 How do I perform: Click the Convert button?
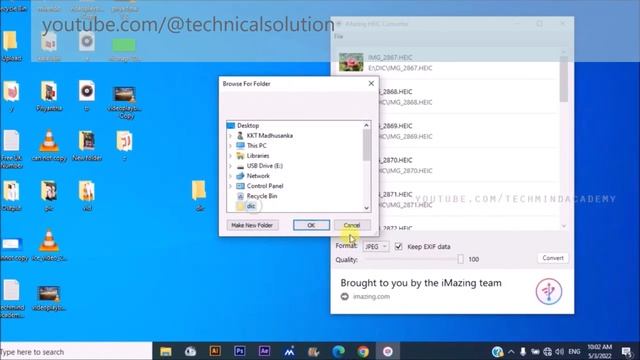pyautogui.click(x=553, y=258)
